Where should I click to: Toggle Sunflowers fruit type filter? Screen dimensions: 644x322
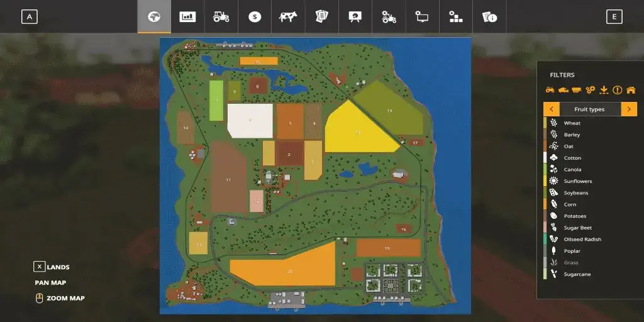coord(577,181)
